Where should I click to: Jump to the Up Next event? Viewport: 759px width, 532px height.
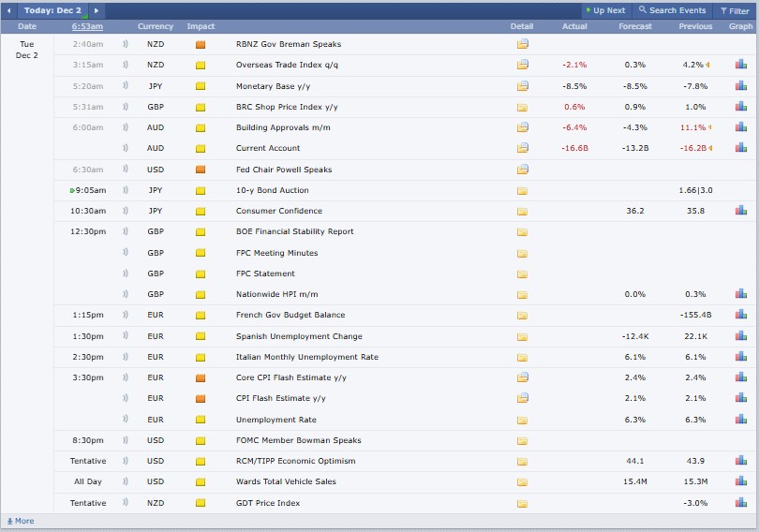pos(604,10)
